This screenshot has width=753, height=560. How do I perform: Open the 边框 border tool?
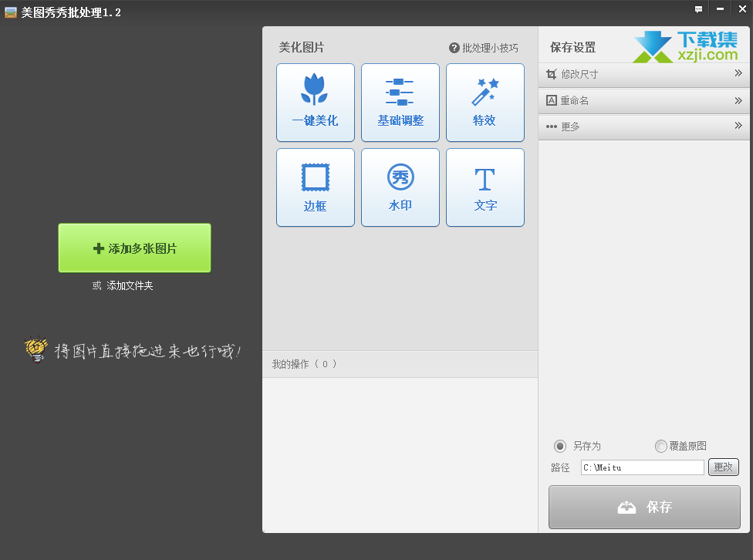tap(315, 187)
